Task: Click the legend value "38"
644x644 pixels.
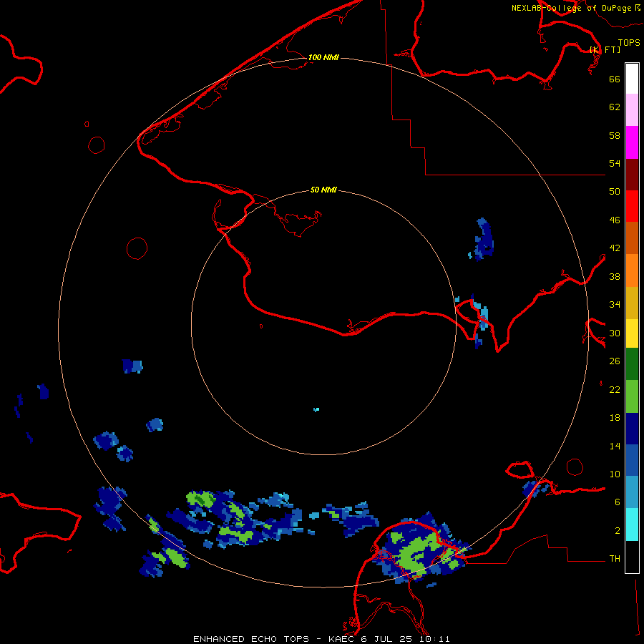Action: (615, 276)
